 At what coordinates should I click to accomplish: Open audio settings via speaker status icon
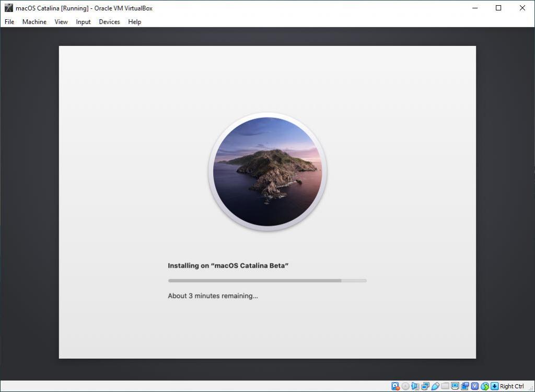pyautogui.click(x=415, y=386)
